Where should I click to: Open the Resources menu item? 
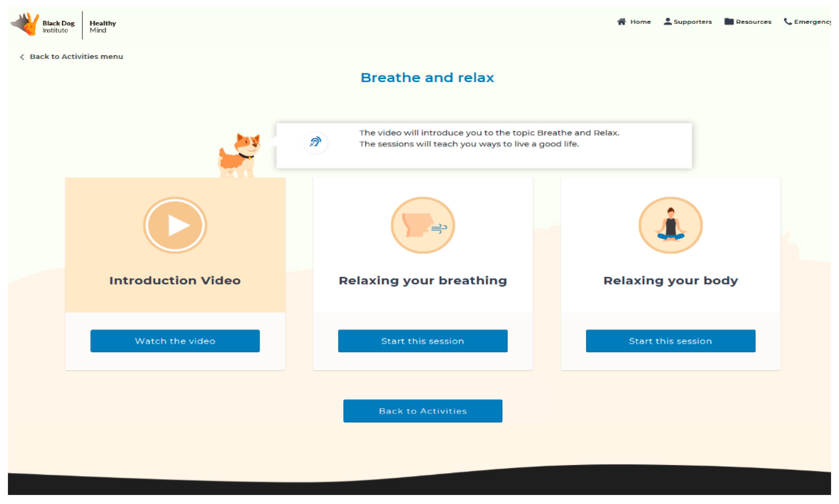[x=753, y=22]
